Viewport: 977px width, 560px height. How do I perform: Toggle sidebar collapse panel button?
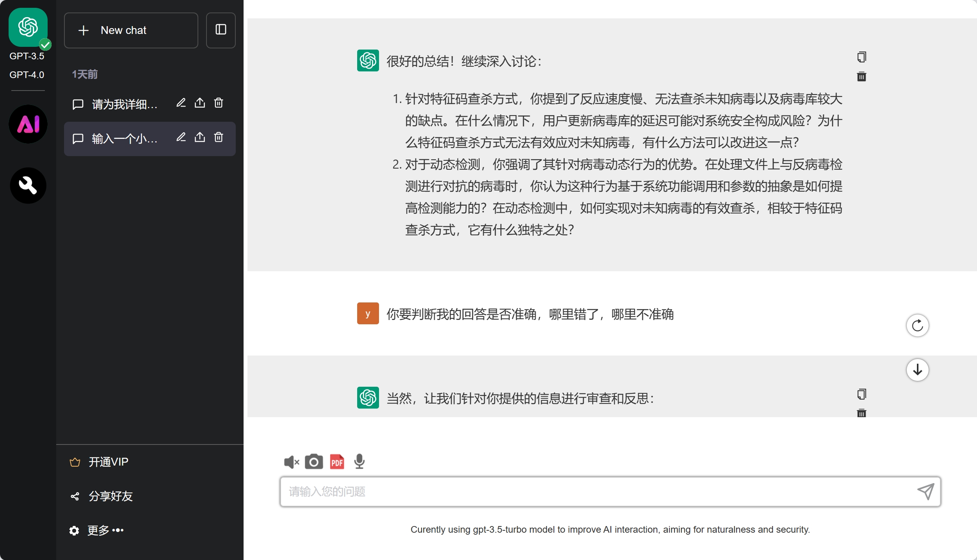pos(221,30)
